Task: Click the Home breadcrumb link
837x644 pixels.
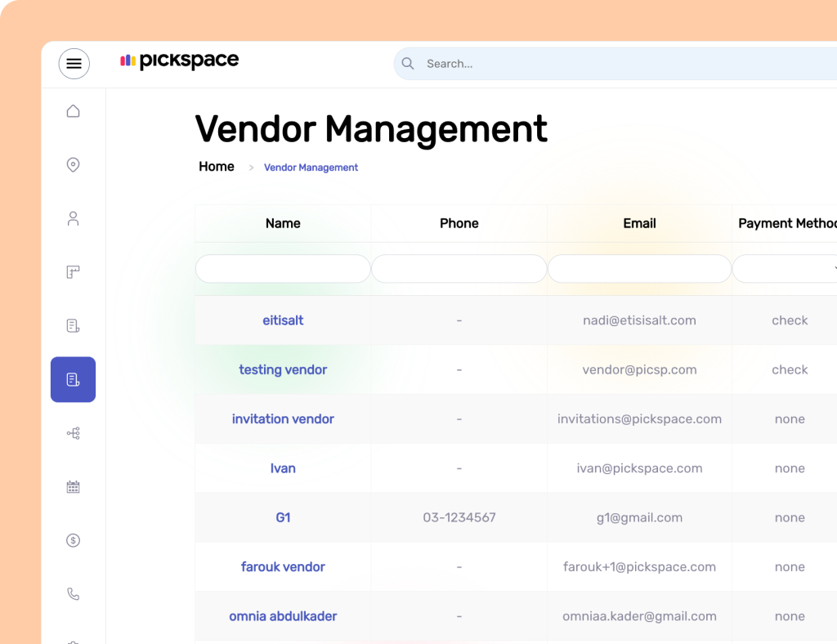Action: [217, 167]
